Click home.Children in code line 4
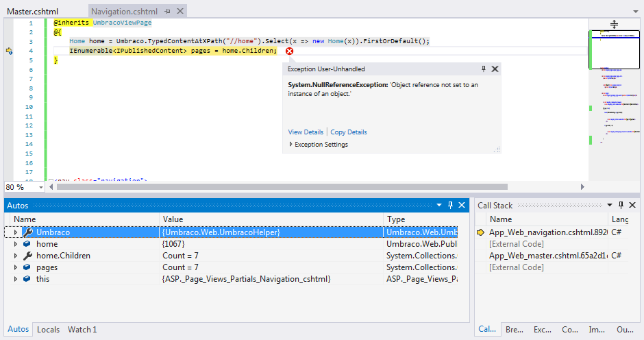644x340 pixels. [x=248, y=51]
